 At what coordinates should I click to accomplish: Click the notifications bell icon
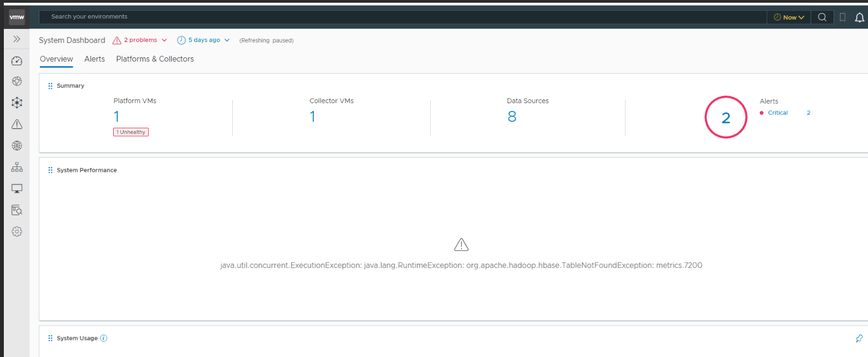click(859, 17)
